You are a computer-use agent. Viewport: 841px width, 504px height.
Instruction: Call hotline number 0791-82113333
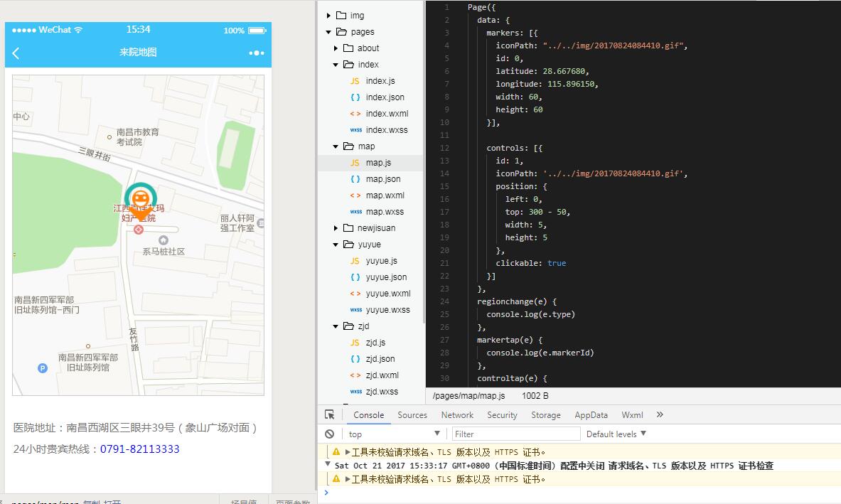point(139,449)
